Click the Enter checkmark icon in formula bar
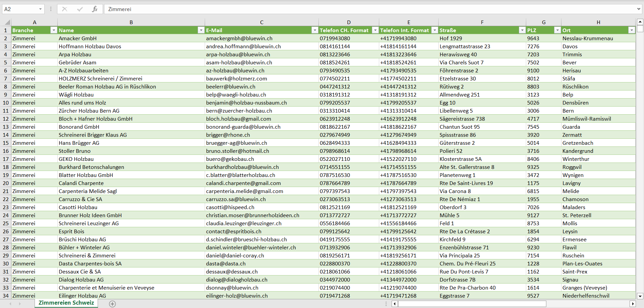The image size is (644, 308). point(80,9)
